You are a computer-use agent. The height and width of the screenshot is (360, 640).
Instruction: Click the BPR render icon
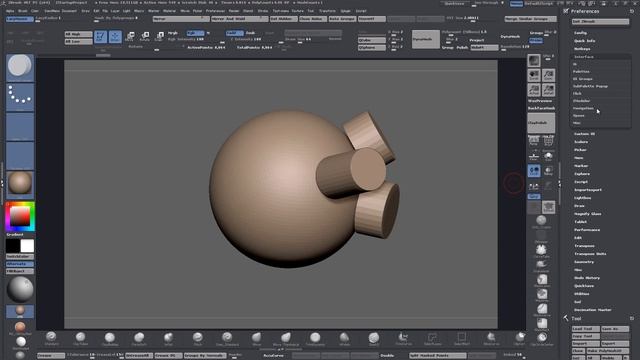(534, 61)
